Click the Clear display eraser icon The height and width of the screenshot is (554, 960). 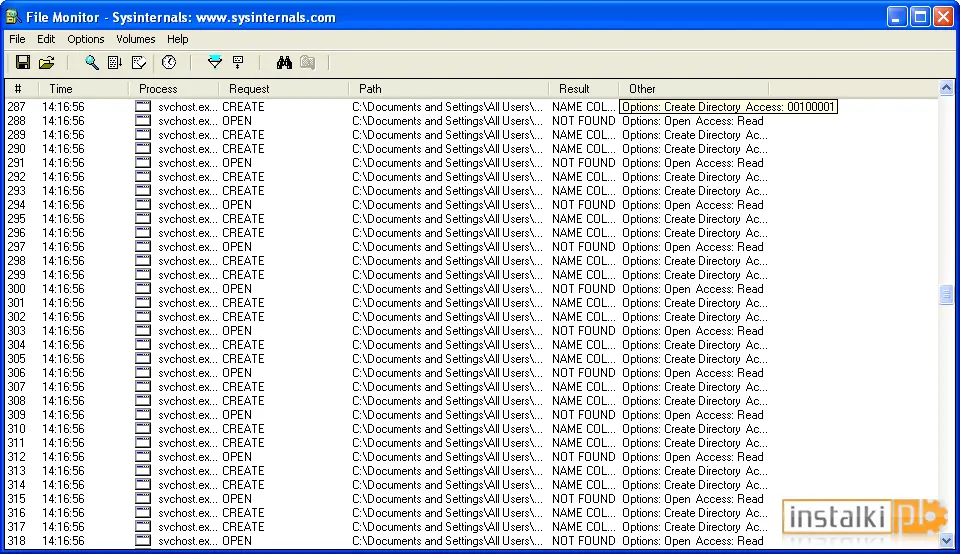[x=139, y=62]
